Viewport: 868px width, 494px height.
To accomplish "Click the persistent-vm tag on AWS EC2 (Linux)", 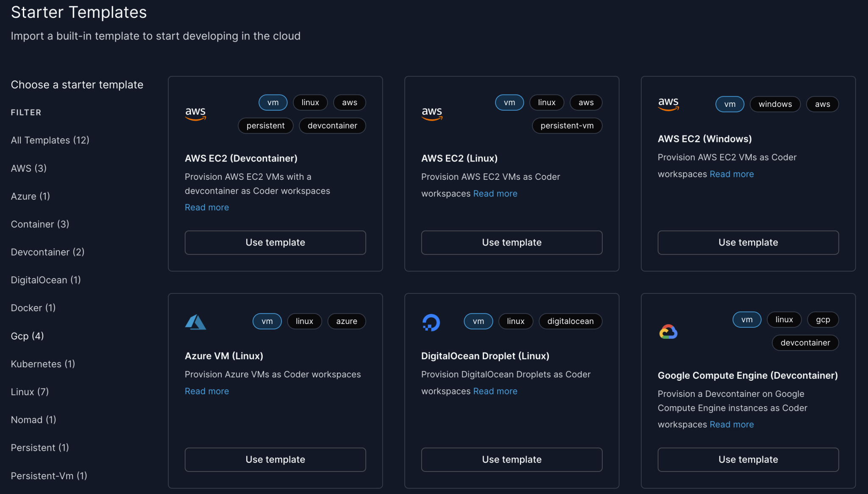I will 567,126.
